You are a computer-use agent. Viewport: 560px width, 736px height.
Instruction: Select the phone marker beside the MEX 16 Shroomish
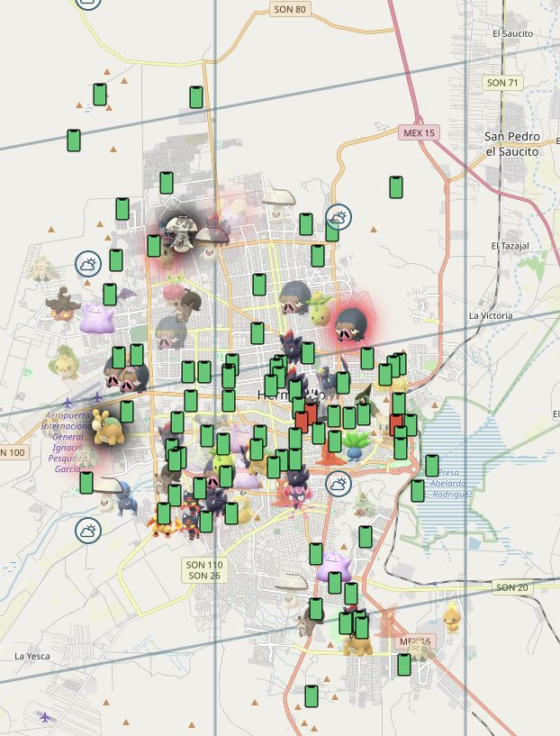pos(404,665)
